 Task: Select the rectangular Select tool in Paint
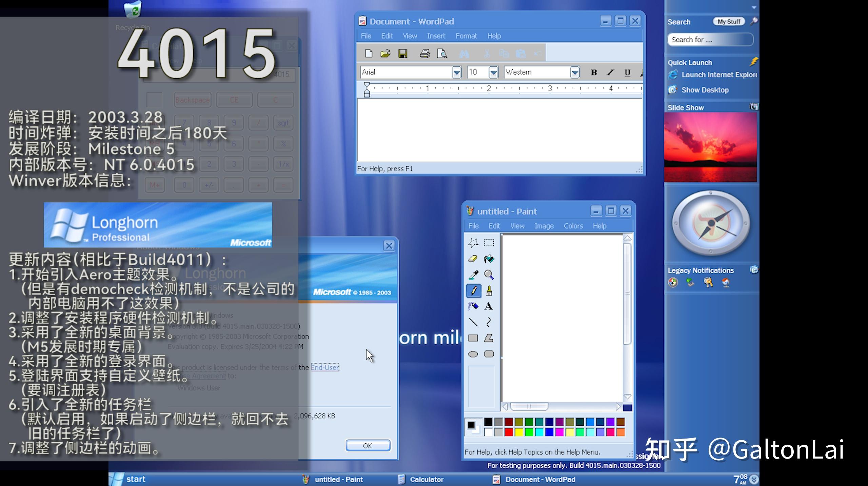(x=489, y=243)
